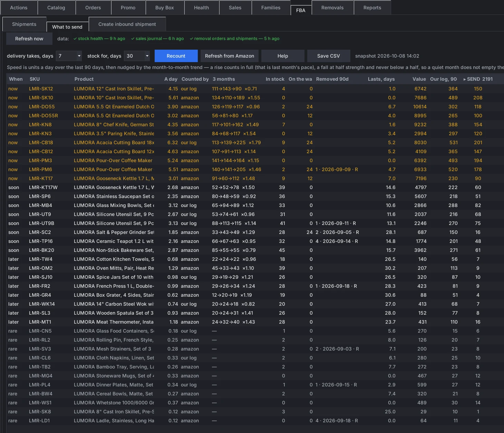Select the LMR-KT17W SKU cell
The image size is (504, 433).
point(43,187)
